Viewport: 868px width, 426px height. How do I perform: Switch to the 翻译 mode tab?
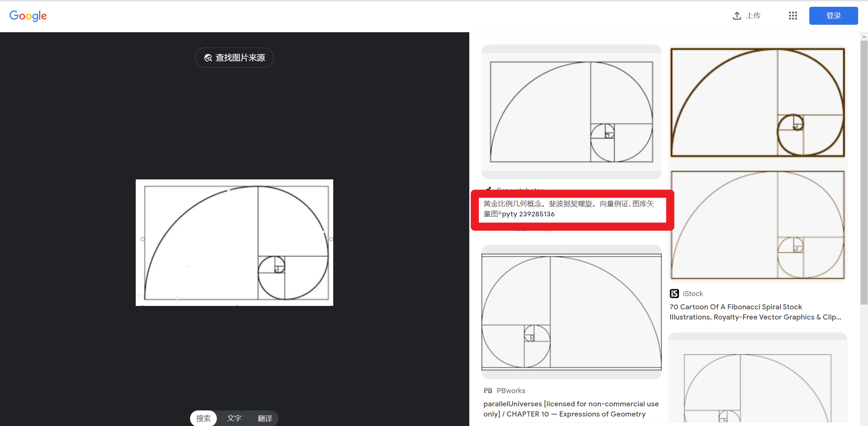tap(265, 418)
